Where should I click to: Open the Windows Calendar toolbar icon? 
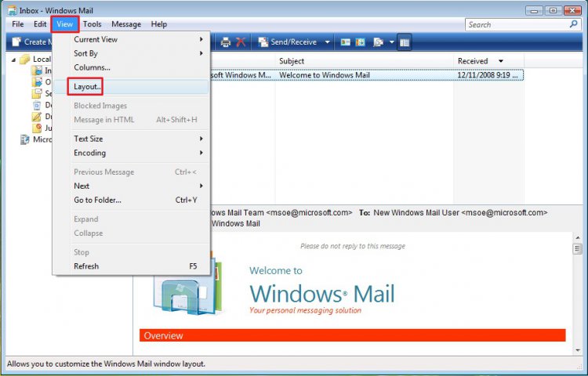point(361,42)
